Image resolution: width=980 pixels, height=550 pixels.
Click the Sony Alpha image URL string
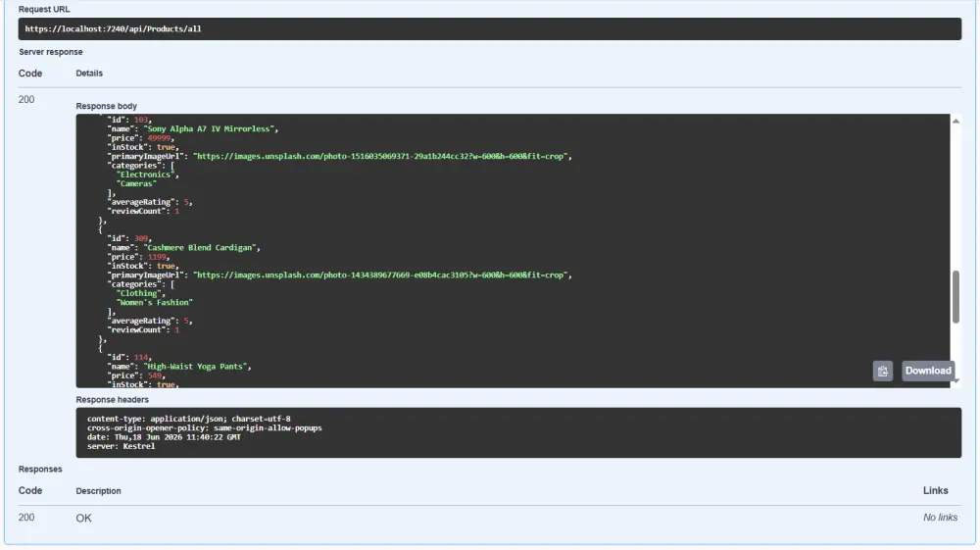tap(380, 156)
